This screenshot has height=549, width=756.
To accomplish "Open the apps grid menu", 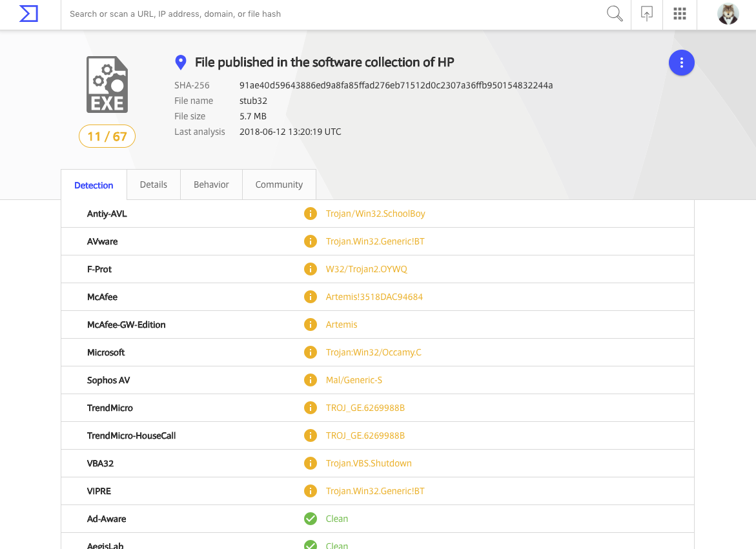I will [680, 14].
